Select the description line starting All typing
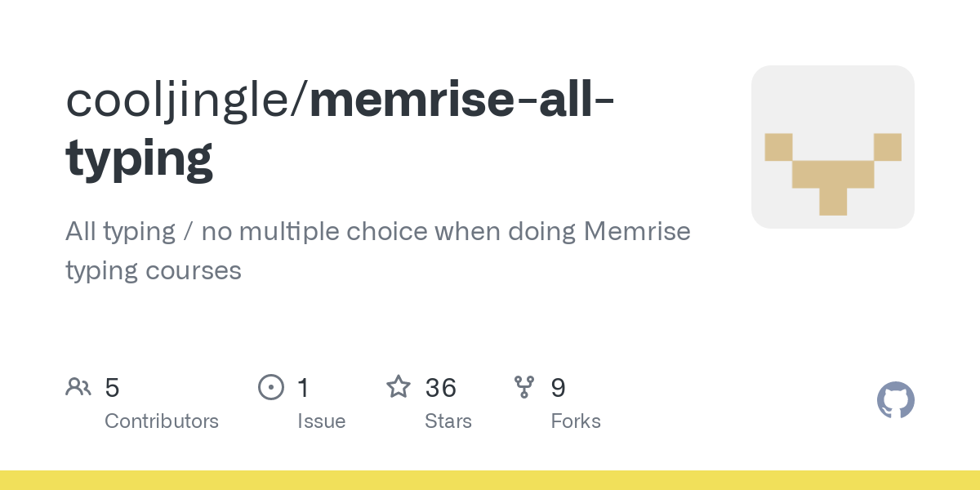The image size is (980, 490). coord(378,232)
